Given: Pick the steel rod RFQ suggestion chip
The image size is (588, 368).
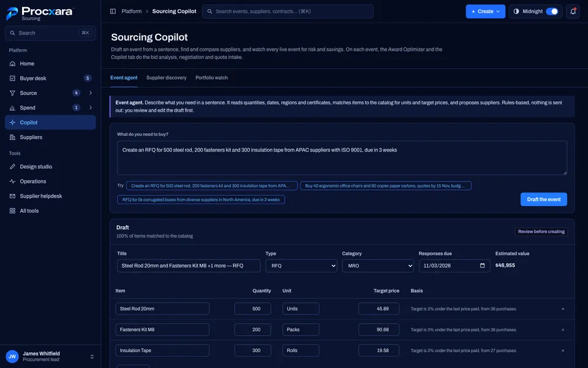Looking at the screenshot, I should 212,185.
